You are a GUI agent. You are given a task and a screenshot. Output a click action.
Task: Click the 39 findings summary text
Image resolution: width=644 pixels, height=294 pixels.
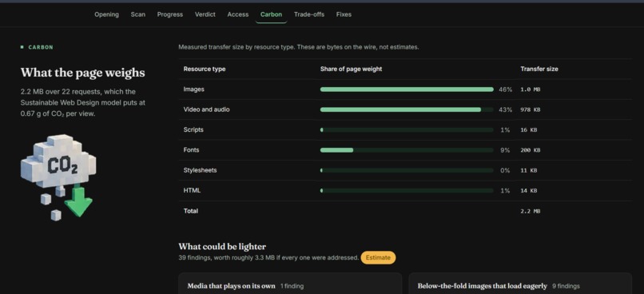click(x=268, y=258)
